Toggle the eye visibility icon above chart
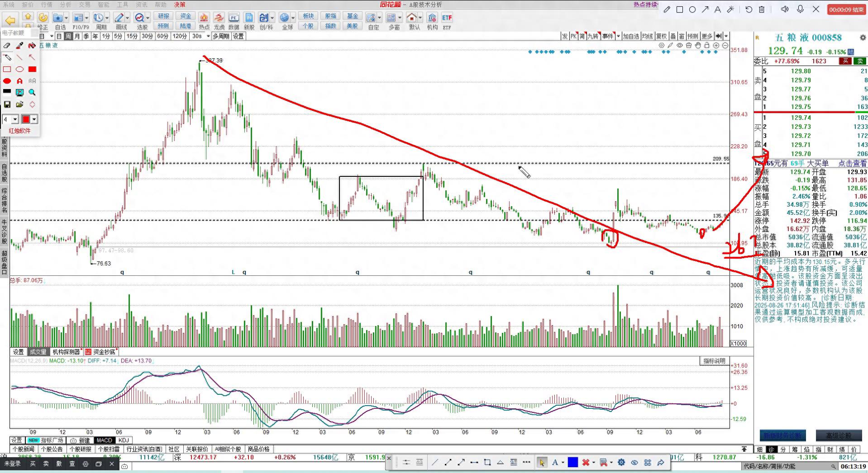The image size is (868, 473). point(679,45)
